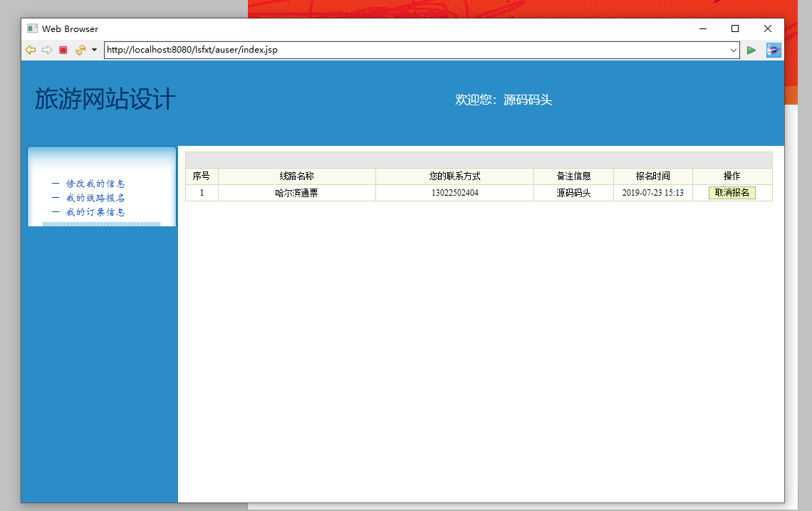Open the 修改我的信息 sidebar link
The width and height of the screenshot is (812, 511).
coord(95,184)
